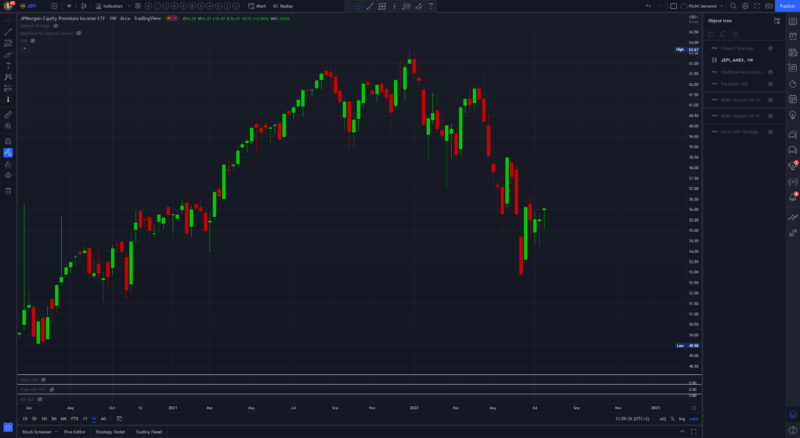Take a chart snapshot with camera icon

770,6
